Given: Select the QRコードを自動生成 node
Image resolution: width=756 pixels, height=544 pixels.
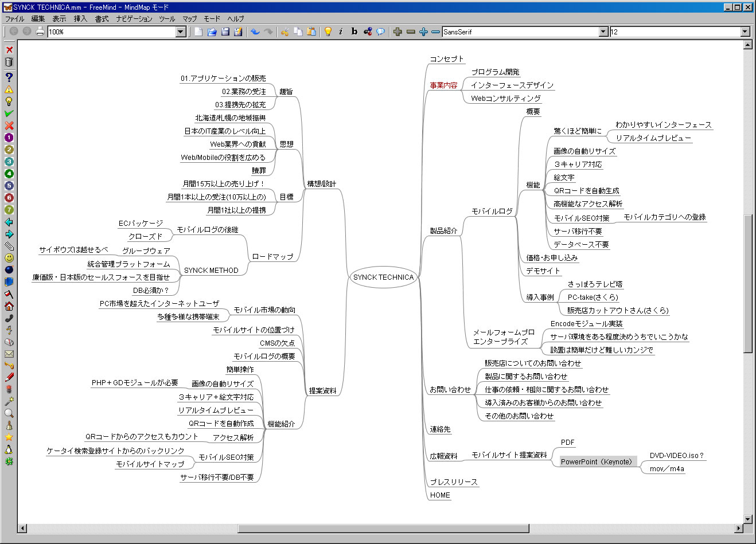Looking at the screenshot, I should coord(586,191).
